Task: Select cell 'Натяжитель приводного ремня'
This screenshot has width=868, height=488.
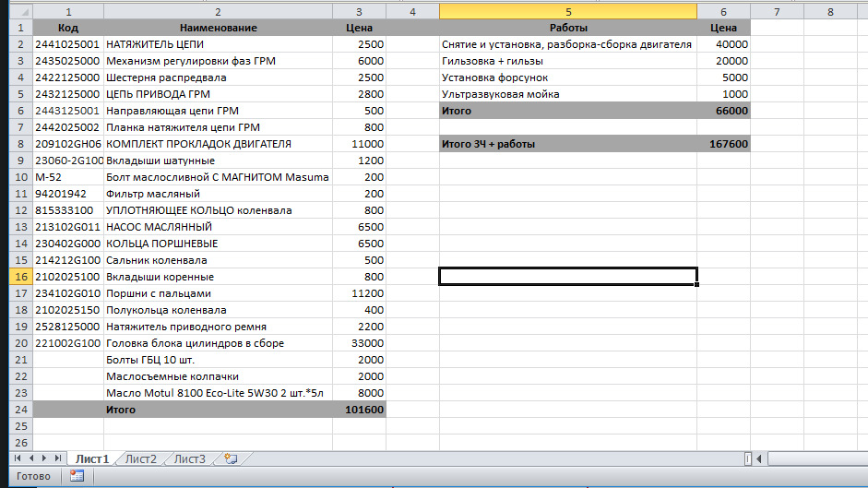Action: pyautogui.click(x=218, y=327)
